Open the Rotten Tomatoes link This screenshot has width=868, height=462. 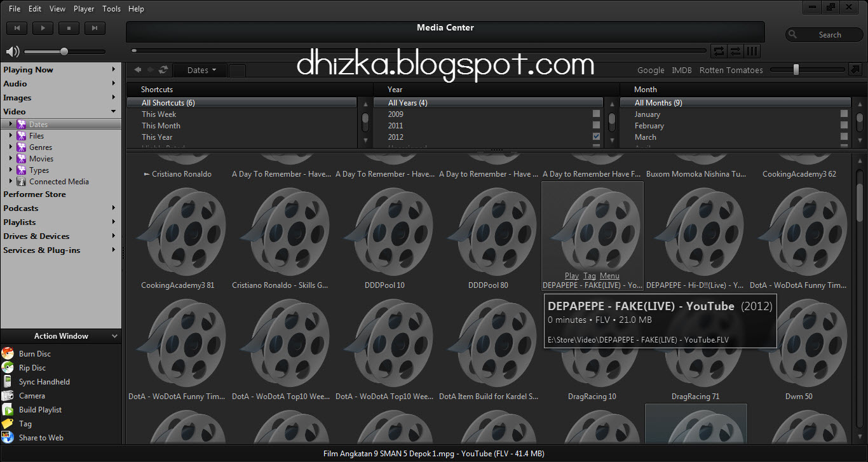731,71
